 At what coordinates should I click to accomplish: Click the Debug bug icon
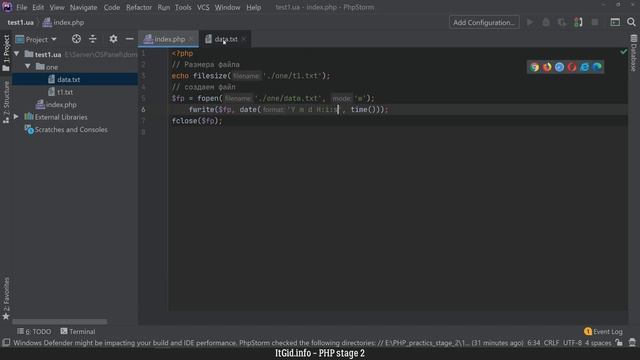click(546, 22)
